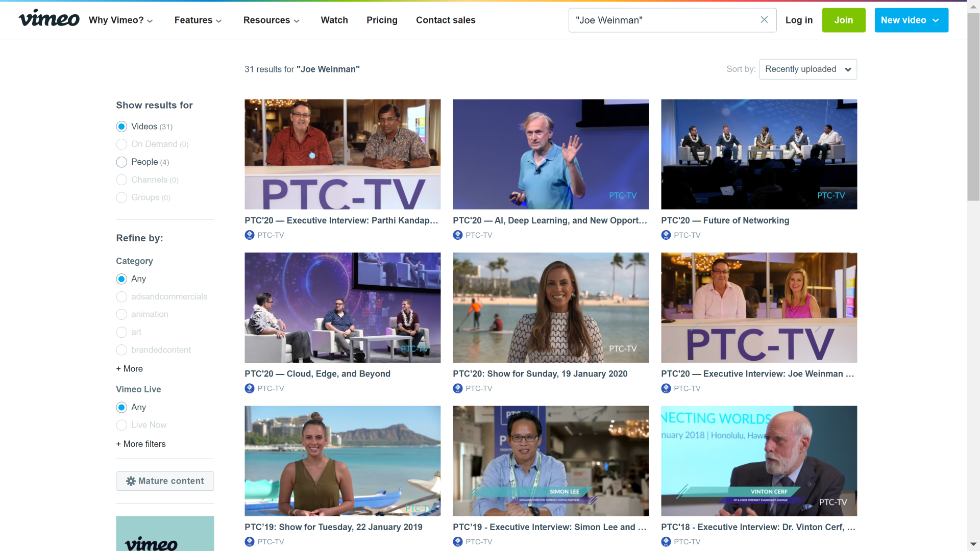Open title PTC'20: Show for Sunday, 19 January 2020

[x=540, y=374]
